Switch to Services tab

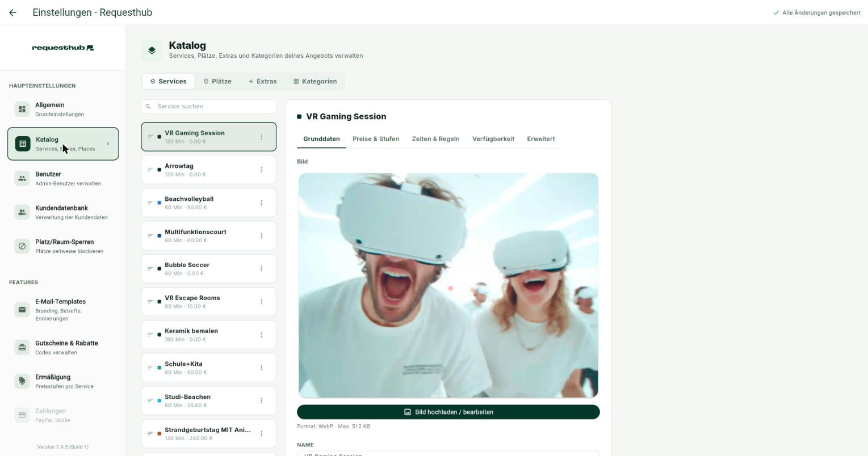pyautogui.click(x=168, y=81)
